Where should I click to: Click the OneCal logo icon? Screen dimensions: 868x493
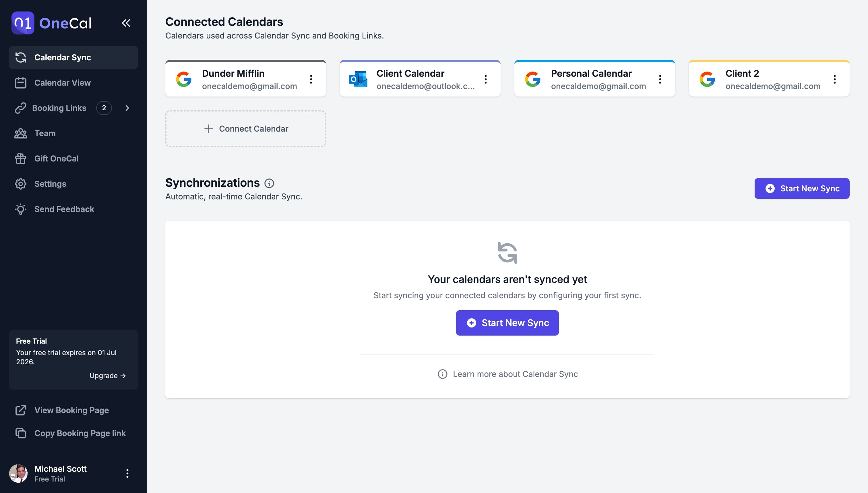[x=23, y=23]
